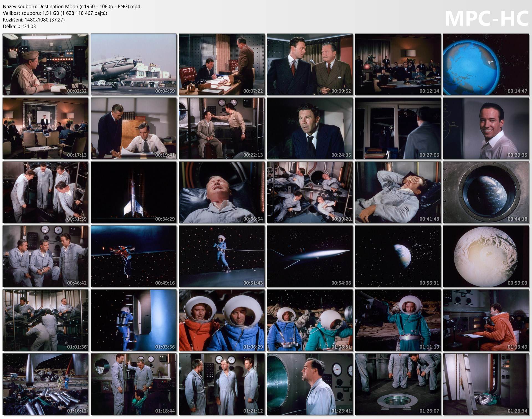Select the smiling man thumbnail at 00:29:35

[486, 128]
